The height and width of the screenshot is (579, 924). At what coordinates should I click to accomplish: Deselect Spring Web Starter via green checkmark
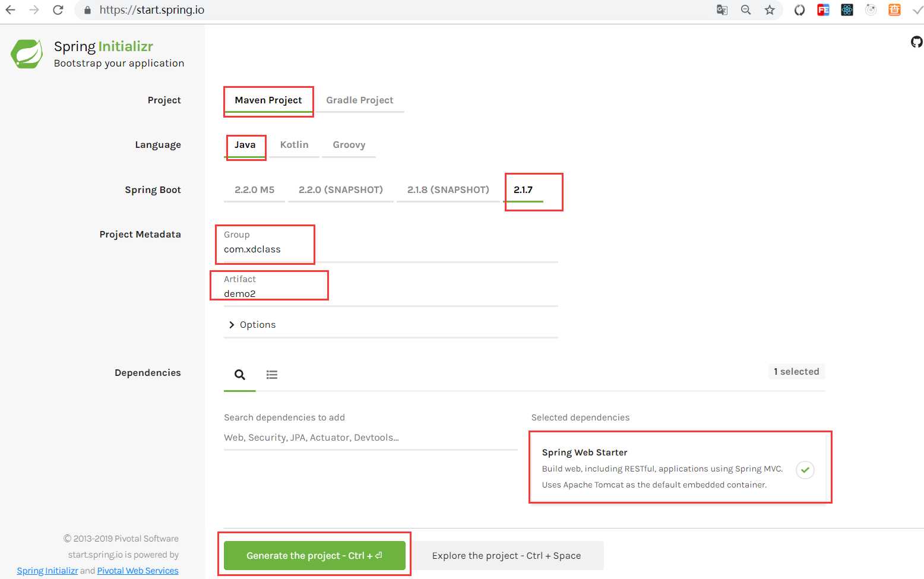click(805, 470)
